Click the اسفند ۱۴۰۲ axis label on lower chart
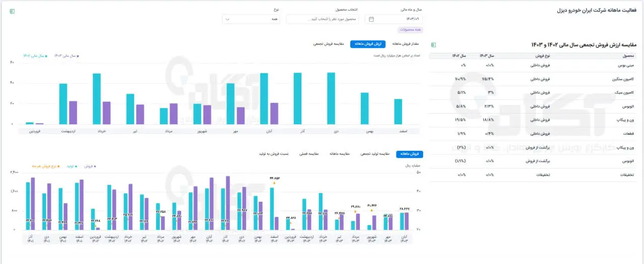The width and height of the screenshot is (644, 264). point(274,238)
